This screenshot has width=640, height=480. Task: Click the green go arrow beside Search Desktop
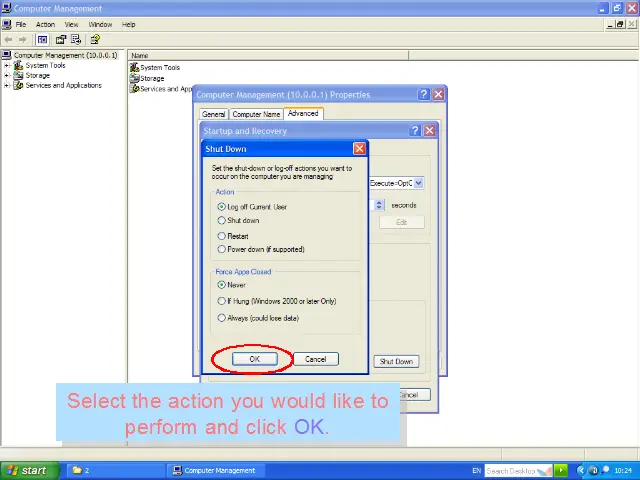click(x=561, y=471)
